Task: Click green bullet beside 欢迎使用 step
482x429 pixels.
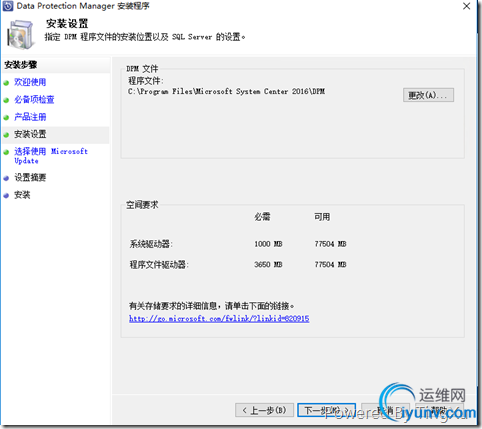Action: [x=6, y=83]
